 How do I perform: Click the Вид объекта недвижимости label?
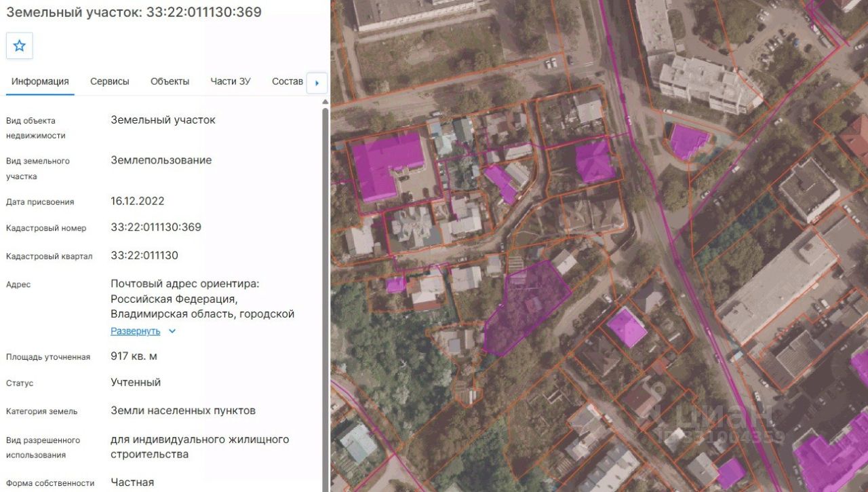(36, 128)
